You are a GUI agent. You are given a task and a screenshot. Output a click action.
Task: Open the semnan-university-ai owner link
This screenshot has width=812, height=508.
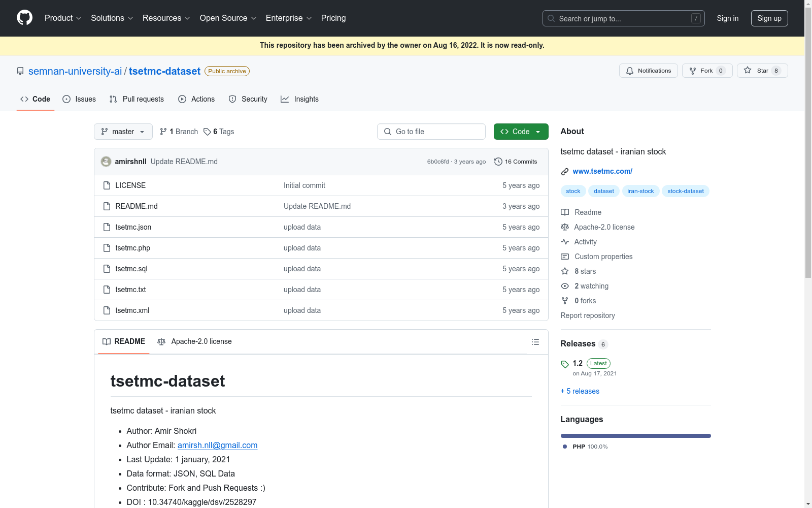click(75, 71)
